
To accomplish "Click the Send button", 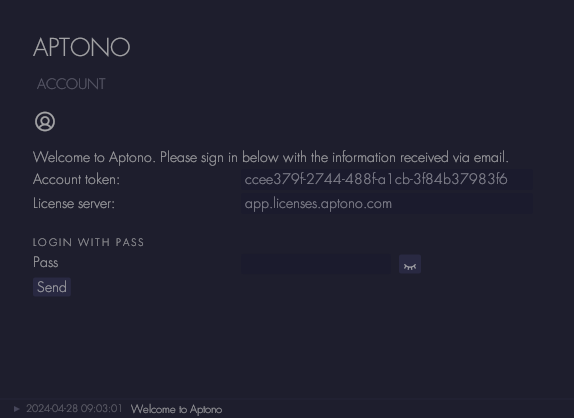I will tap(52, 287).
